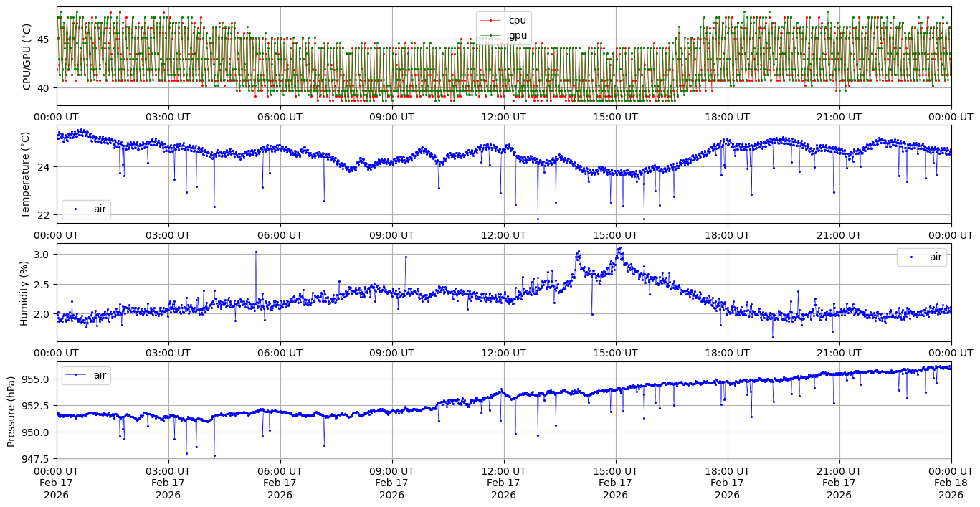Click the 12:00 UT Feb 17 bottom axis label
The image size is (980, 507).
[503, 483]
